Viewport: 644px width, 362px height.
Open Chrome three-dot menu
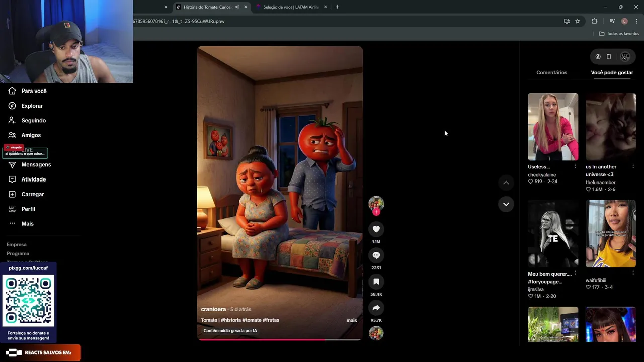[x=636, y=21]
